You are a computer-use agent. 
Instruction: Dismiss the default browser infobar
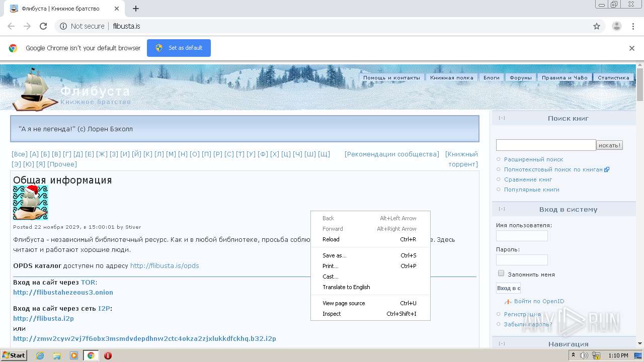coord(632,48)
